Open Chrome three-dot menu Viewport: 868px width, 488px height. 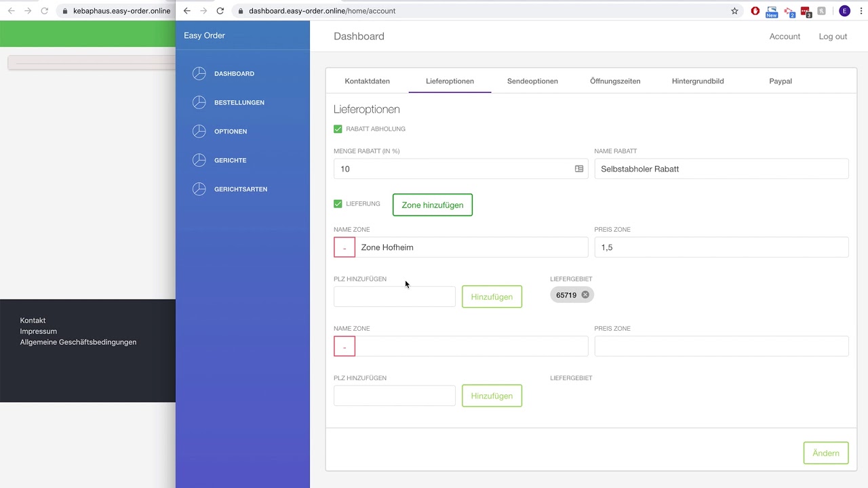point(860,11)
